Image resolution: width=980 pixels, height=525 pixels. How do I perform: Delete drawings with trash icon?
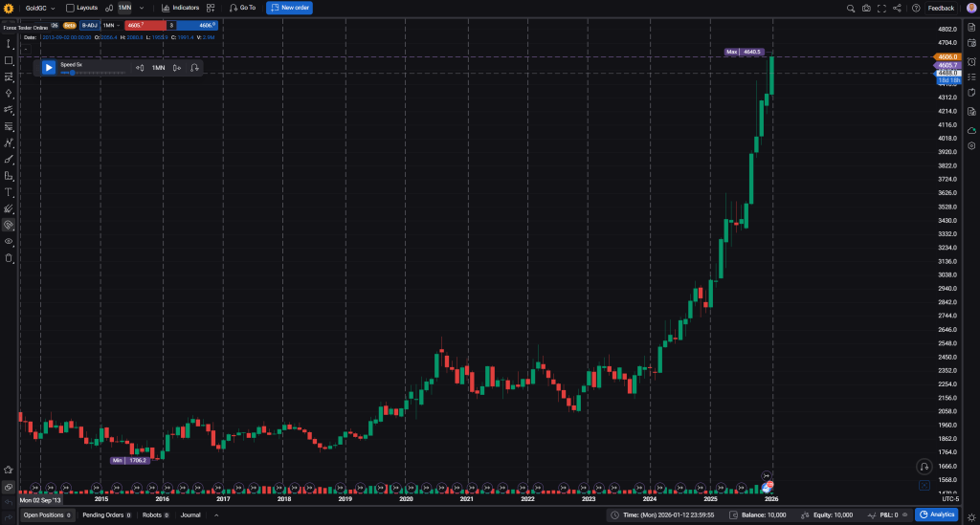pyautogui.click(x=8, y=258)
